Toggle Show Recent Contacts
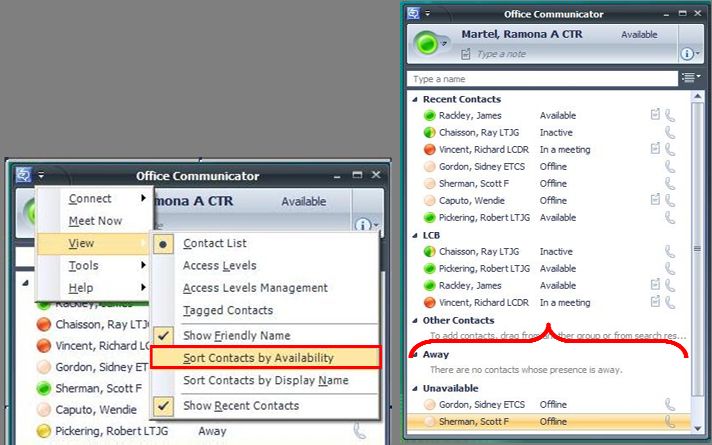Image resolution: width=712 pixels, height=445 pixels. click(x=266, y=406)
